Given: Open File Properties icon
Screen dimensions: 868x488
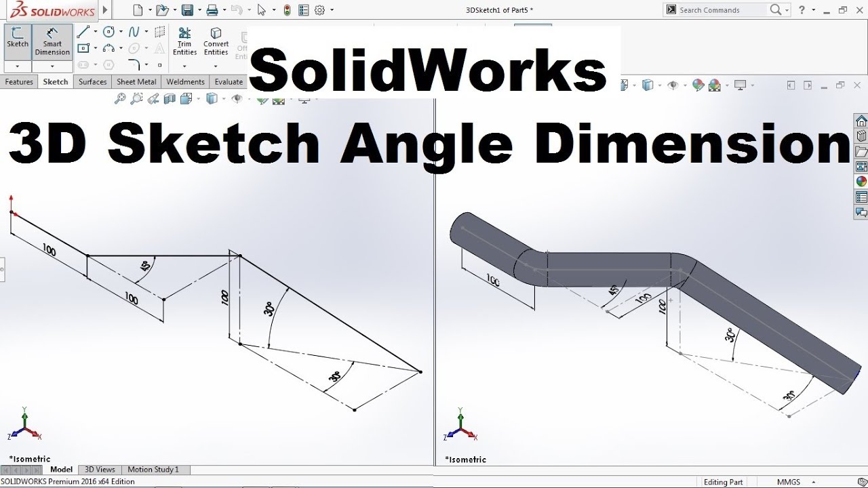Looking at the screenshot, I should click(x=303, y=10).
